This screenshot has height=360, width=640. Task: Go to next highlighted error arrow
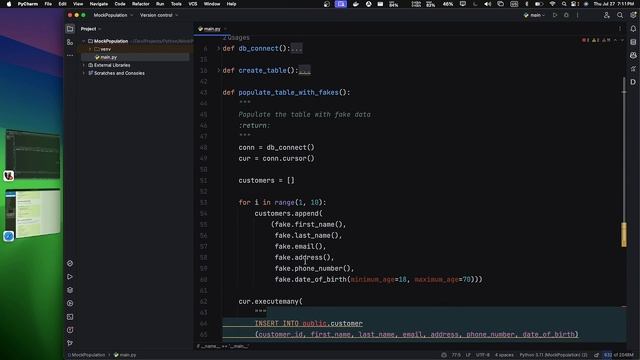pos(622,40)
